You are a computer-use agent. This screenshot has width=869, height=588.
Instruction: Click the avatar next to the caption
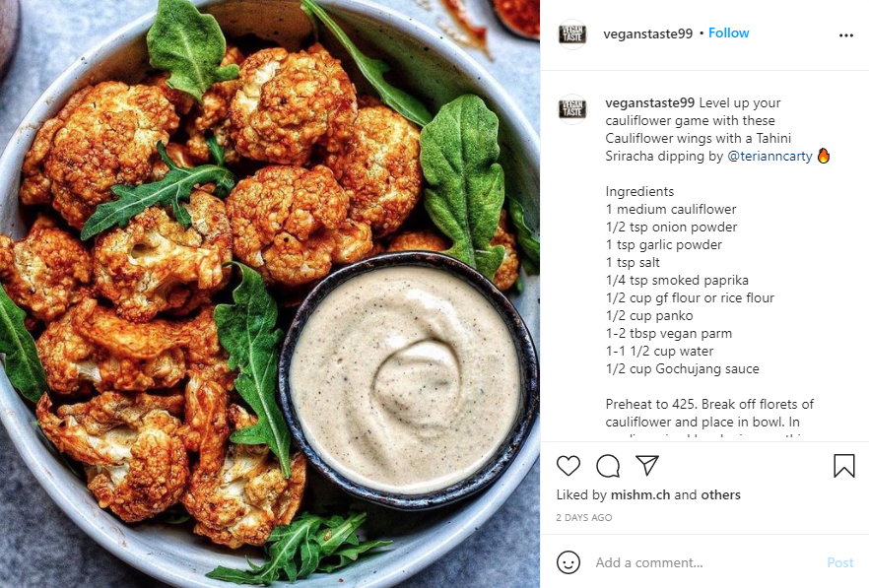point(571,108)
